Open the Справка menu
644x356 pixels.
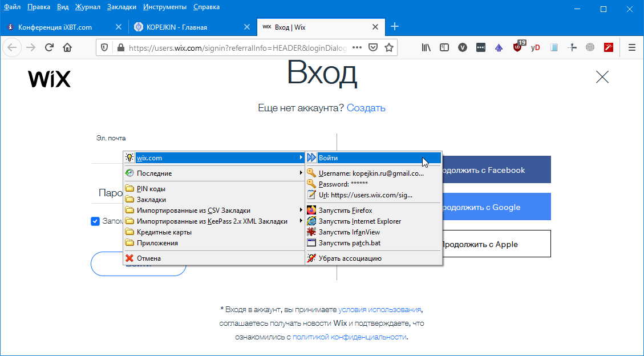tap(206, 7)
